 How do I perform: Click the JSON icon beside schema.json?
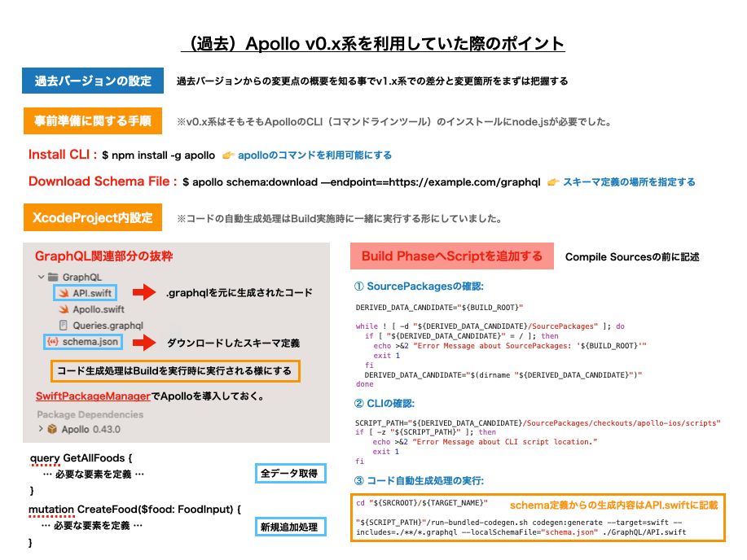[52, 341]
